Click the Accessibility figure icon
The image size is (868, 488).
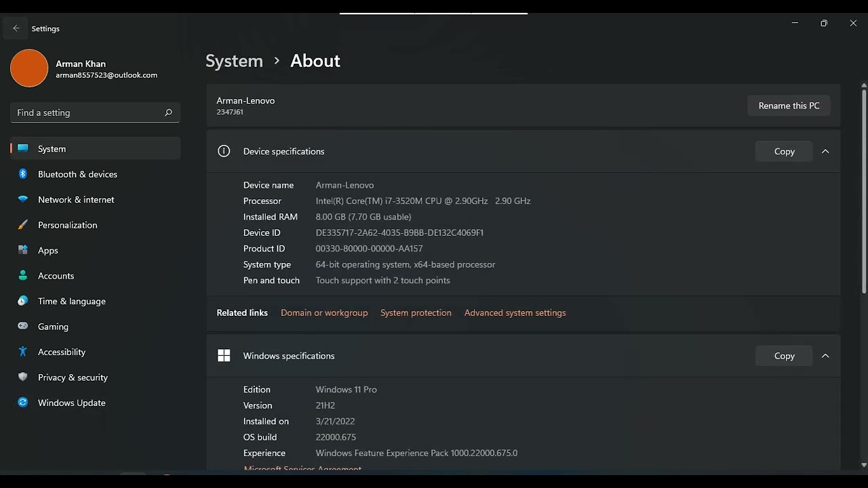(23, 352)
